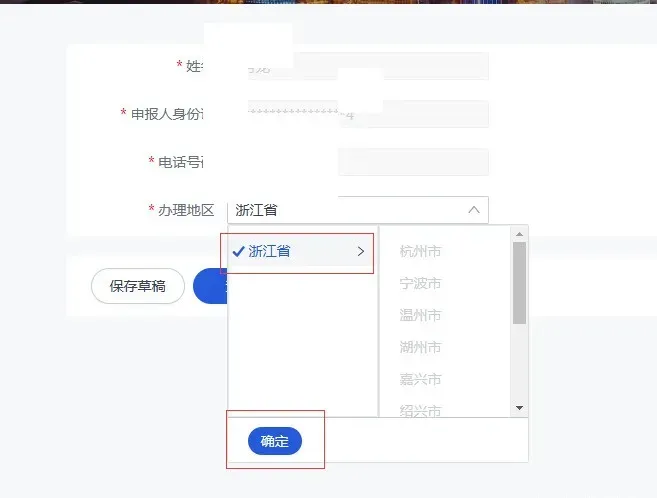Viewport: 657px width, 498px height.
Task: Click the blue checkmark beside 浙江省
Action: tap(238, 251)
